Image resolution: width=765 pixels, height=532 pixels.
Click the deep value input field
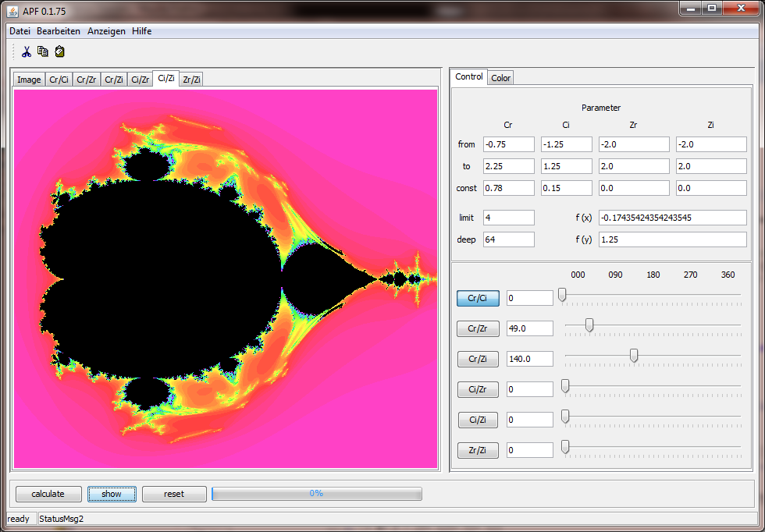pos(508,239)
